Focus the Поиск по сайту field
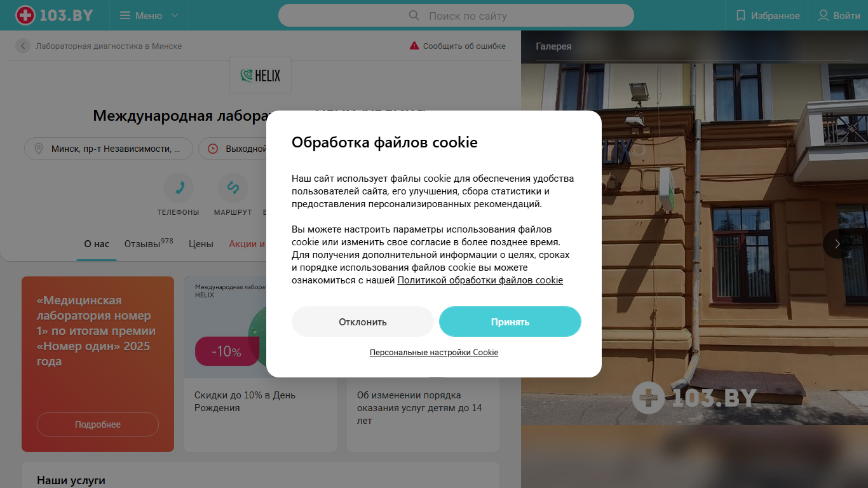Viewport: 868px width, 488px height. pos(456,15)
